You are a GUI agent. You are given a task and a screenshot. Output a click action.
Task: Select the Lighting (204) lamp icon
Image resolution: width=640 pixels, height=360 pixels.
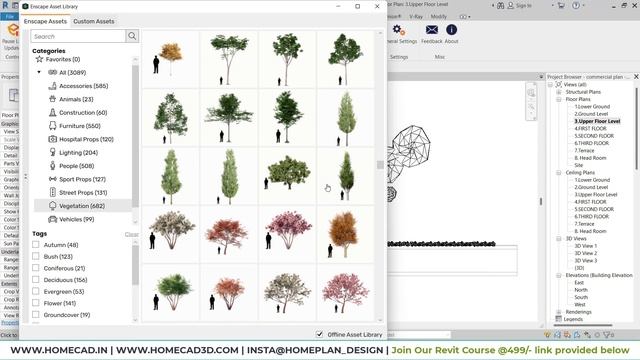point(52,152)
